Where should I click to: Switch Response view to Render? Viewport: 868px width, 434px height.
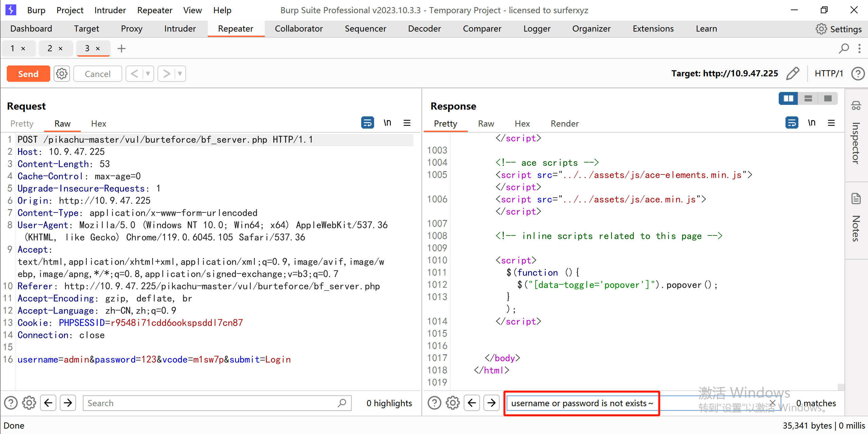565,124
